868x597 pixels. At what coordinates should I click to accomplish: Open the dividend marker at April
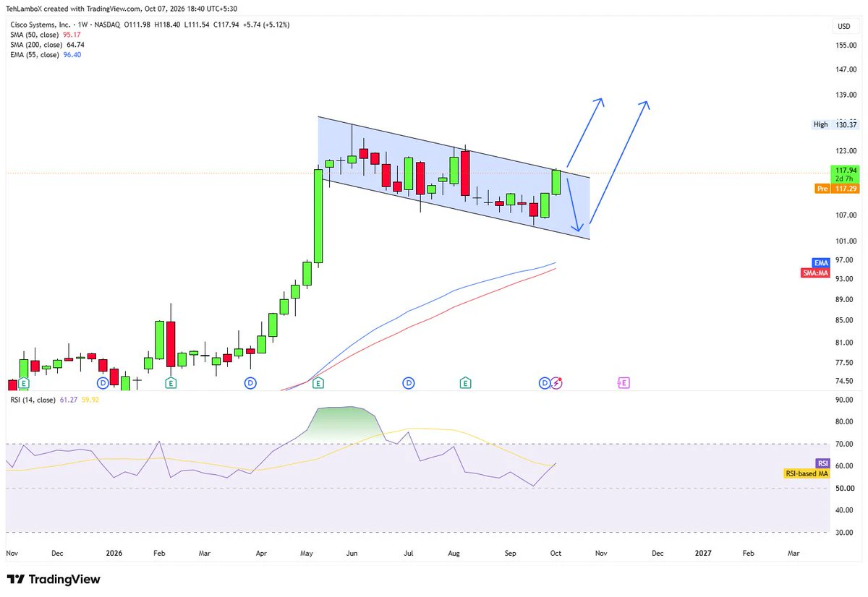(250, 382)
